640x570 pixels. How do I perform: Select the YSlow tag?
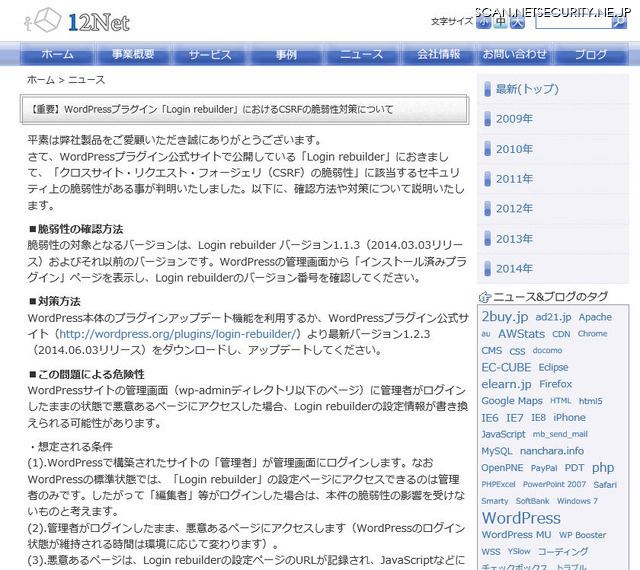(x=519, y=552)
